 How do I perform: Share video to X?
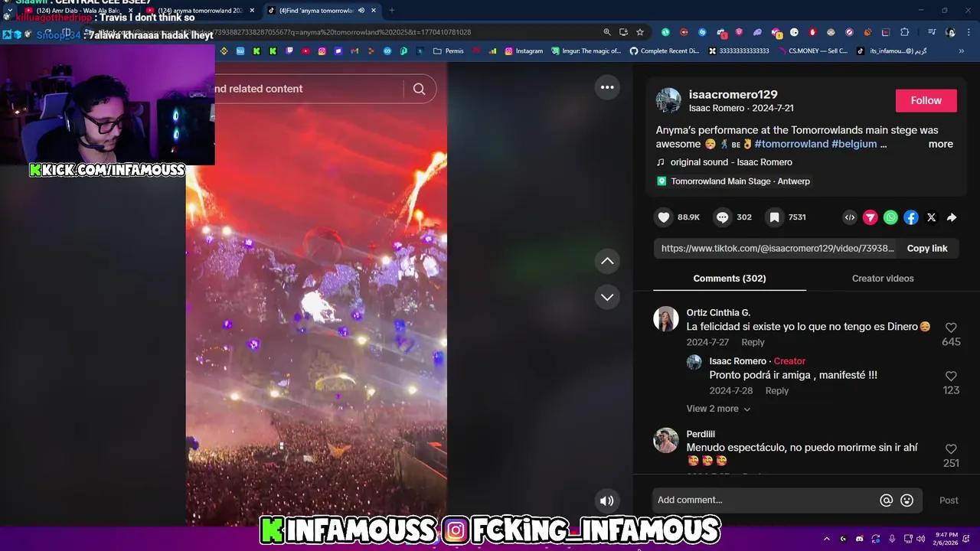tap(931, 217)
